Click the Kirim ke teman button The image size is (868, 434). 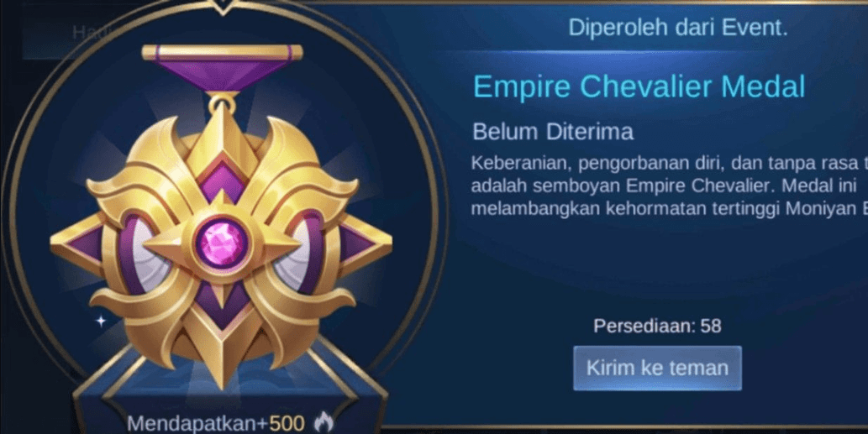(x=657, y=369)
